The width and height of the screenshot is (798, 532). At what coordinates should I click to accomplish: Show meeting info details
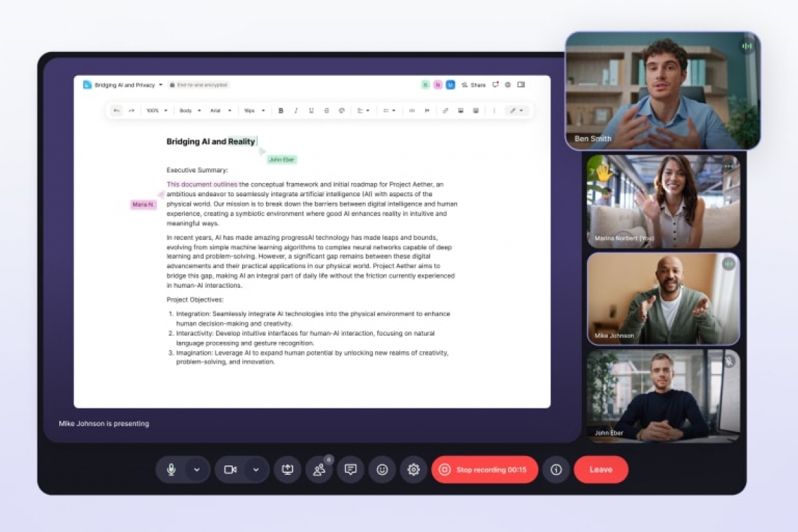pos(556,469)
